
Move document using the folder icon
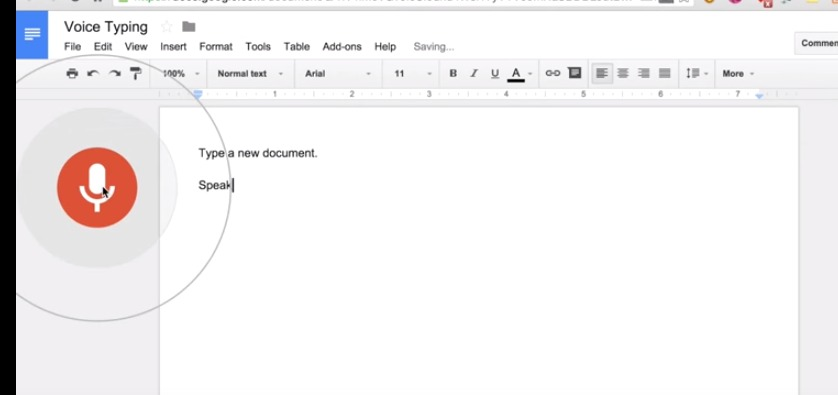(x=189, y=26)
